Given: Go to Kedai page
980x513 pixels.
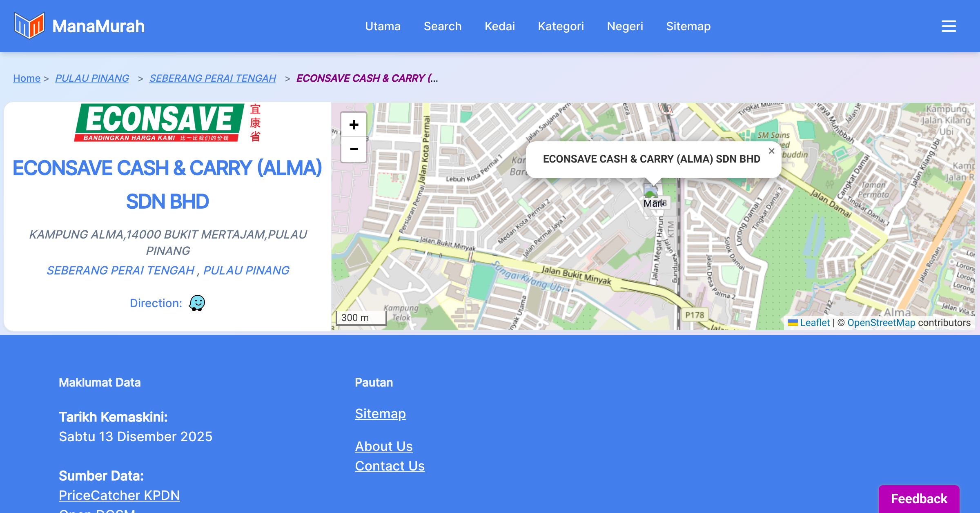Looking at the screenshot, I should click(x=499, y=26).
